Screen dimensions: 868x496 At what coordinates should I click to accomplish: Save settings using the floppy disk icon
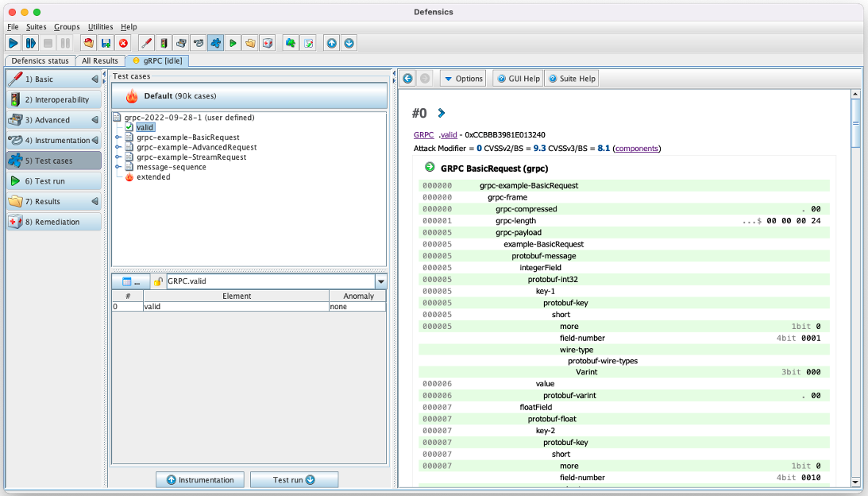pyautogui.click(x=105, y=43)
